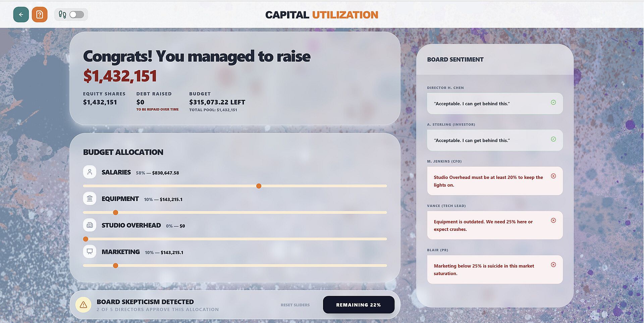Click the Studio Overhead building icon
Image resolution: width=644 pixels, height=323 pixels.
pos(90,225)
